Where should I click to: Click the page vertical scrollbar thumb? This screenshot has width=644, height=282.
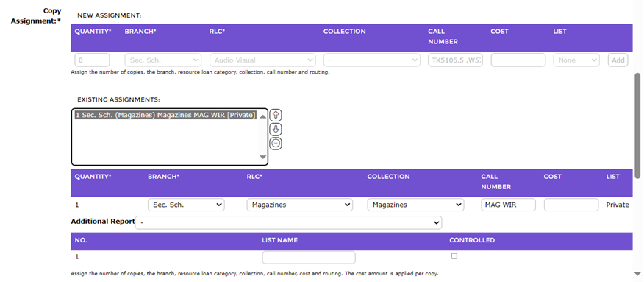click(x=637, y=126)
